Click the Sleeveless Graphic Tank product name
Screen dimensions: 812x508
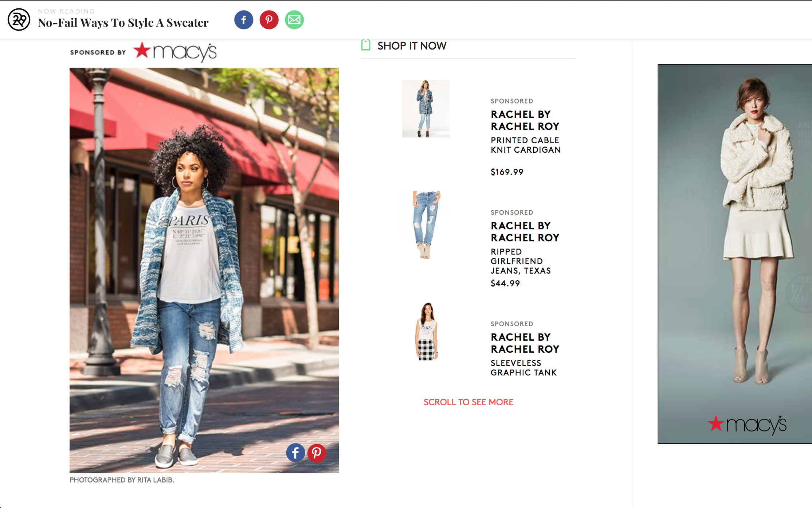click(x=523, y=368)
